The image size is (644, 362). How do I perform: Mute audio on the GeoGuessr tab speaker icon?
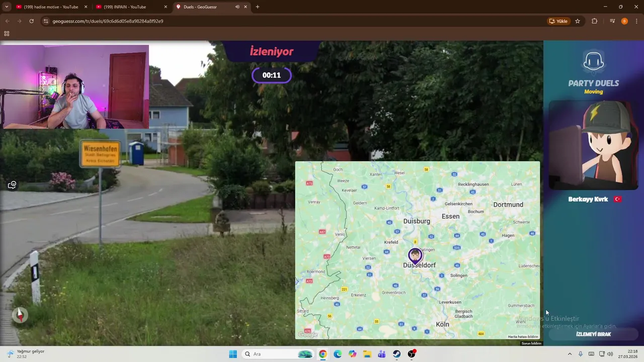click(x=237, y=7)
